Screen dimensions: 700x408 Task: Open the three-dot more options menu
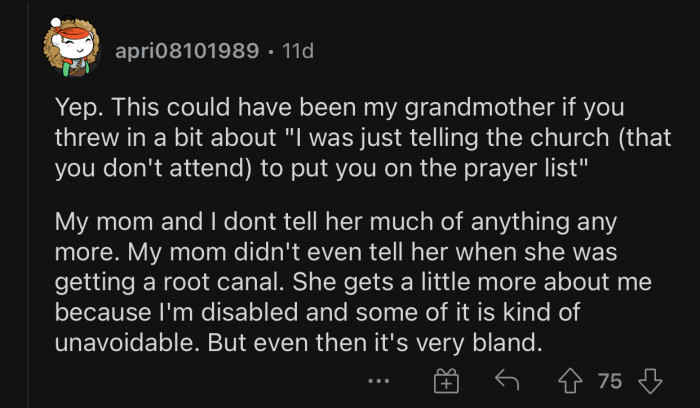pos(378,381)
